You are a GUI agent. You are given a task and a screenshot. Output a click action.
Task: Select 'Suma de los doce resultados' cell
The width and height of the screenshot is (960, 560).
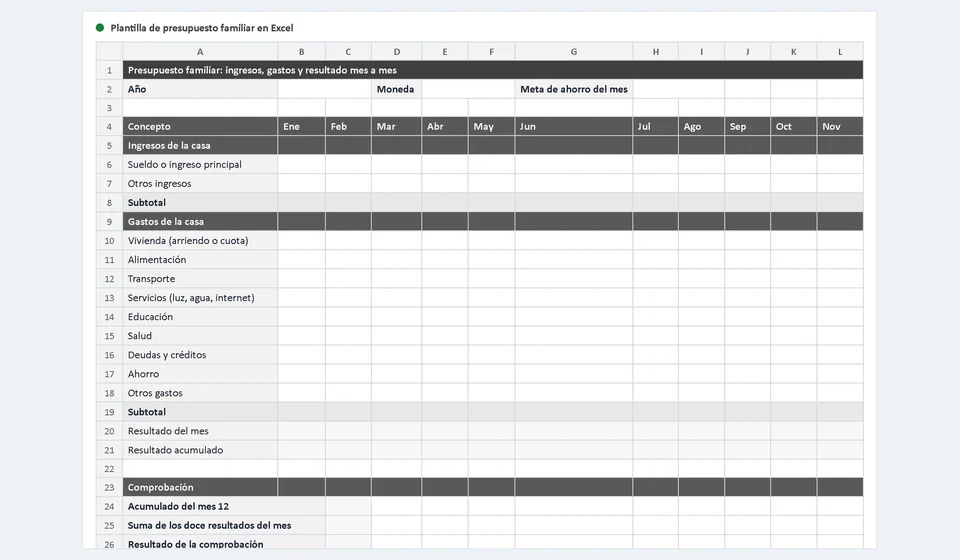[224, 525]
